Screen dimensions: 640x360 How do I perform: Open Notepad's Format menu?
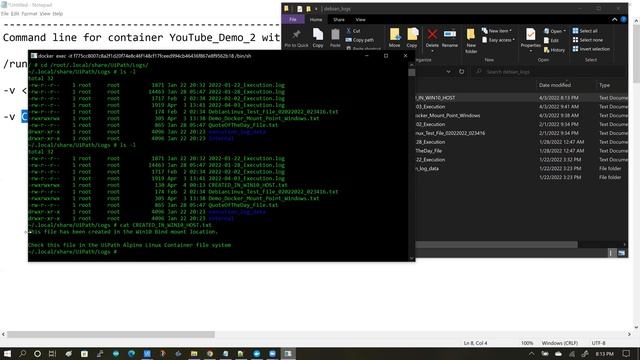tap(29, 13)
